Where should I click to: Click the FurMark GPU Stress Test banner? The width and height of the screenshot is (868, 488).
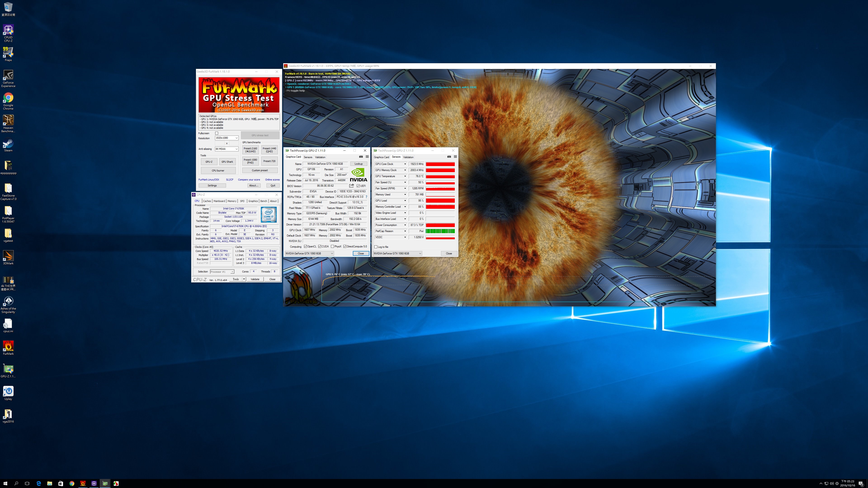(x=239, y=95)
